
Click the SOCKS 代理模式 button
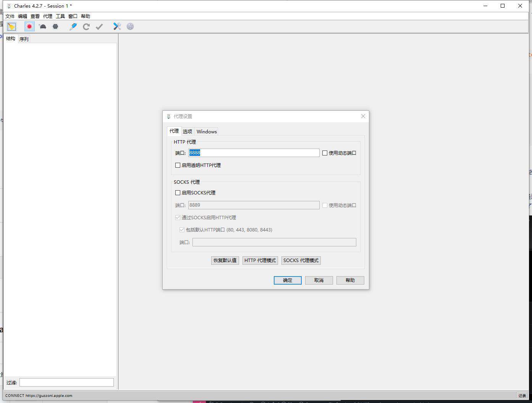pos(301,261)
